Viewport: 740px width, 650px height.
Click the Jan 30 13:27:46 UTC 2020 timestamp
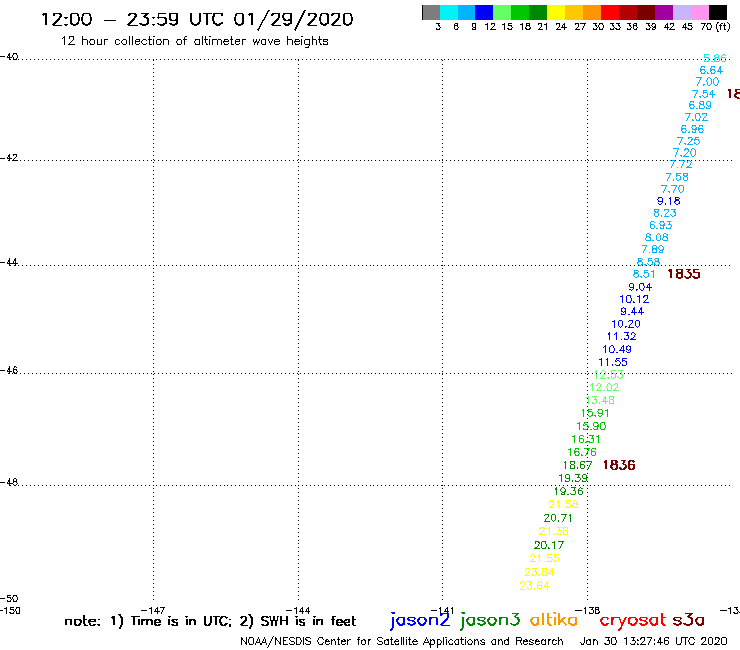(x=654, y=641)
